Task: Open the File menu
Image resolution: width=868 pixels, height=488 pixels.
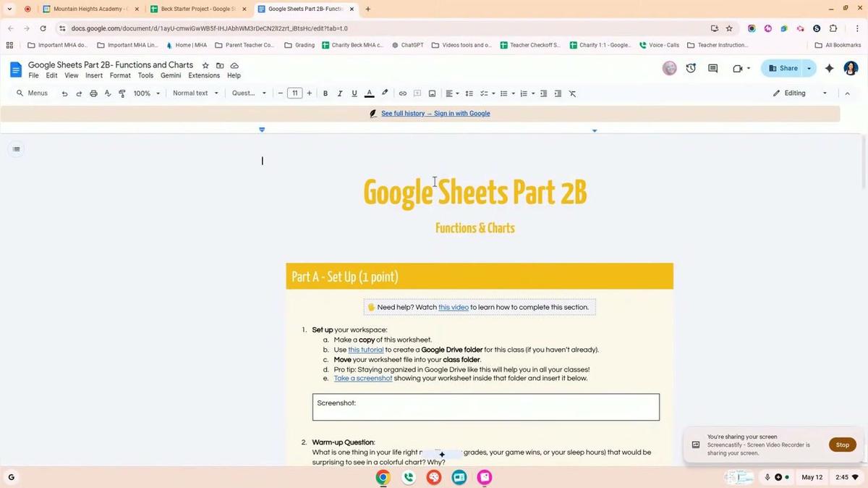Action: click(x=33, y=75)
